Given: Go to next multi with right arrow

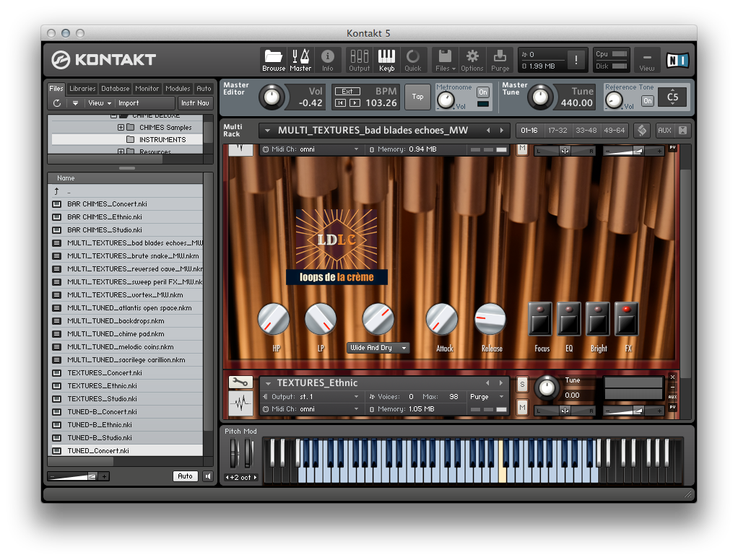Looking at the screenshot, I should click(x=502, y=130).
